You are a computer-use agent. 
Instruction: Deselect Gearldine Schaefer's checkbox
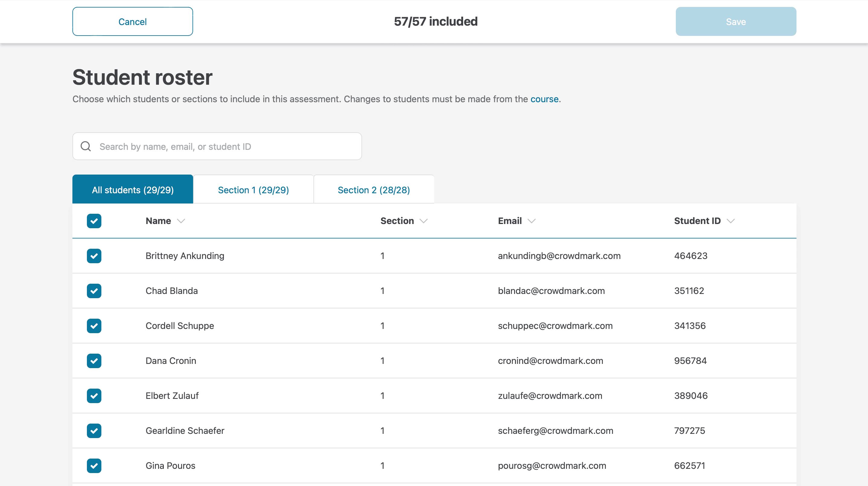click(94, 431)
